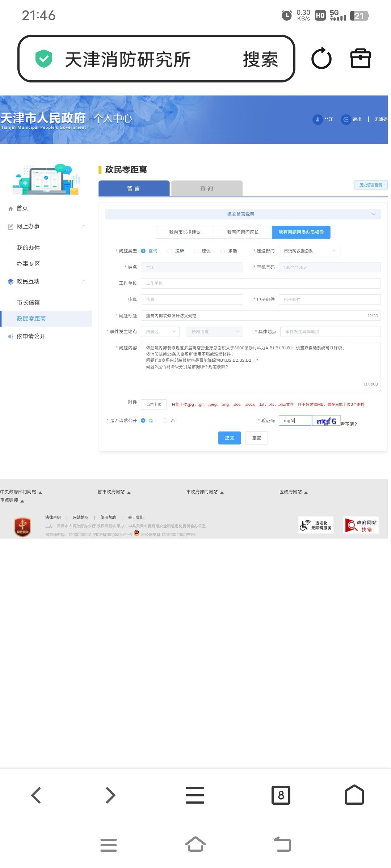Click the 退出 logout icon
The height and width of the screenshot is (868, 391).
click(346, 119)
